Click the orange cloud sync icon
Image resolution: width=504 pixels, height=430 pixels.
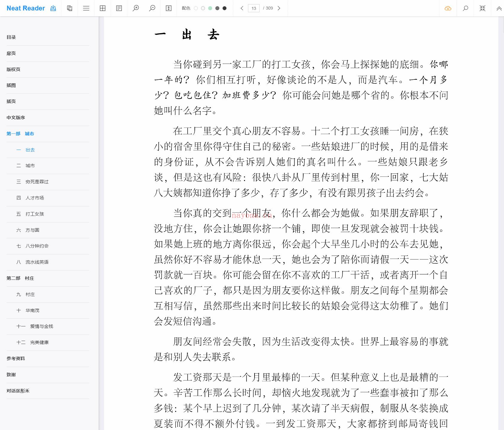point(448,8)
